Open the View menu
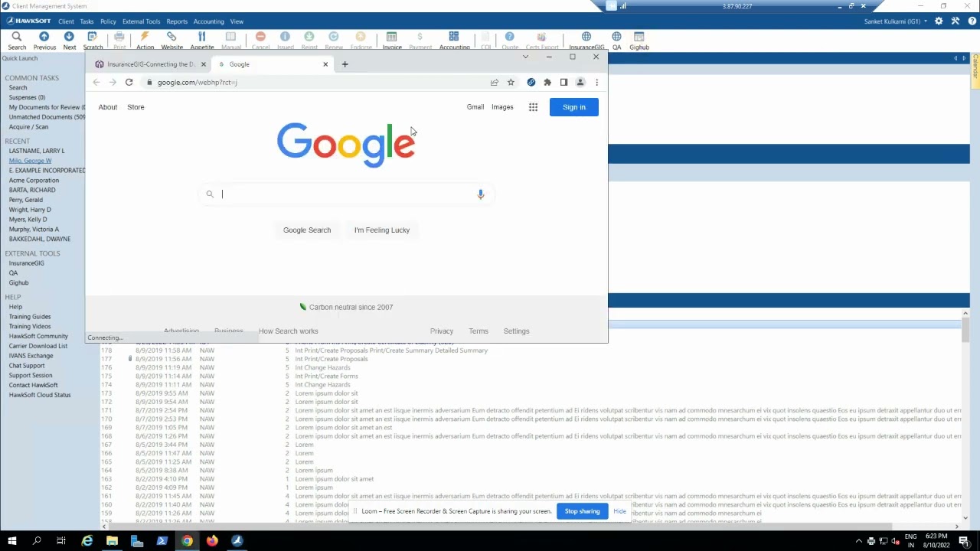This screenshot has height=551, width=980. pos(237,21)
